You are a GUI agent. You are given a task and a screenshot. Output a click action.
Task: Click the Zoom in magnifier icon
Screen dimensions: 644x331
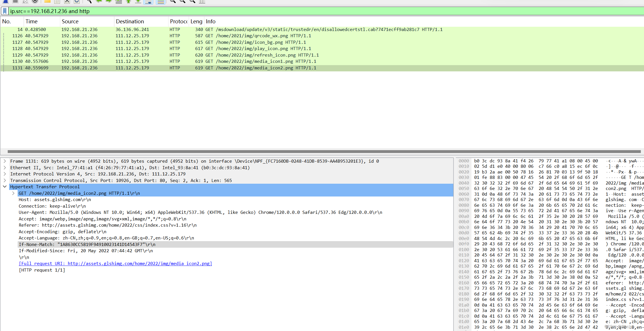[173, 1]
